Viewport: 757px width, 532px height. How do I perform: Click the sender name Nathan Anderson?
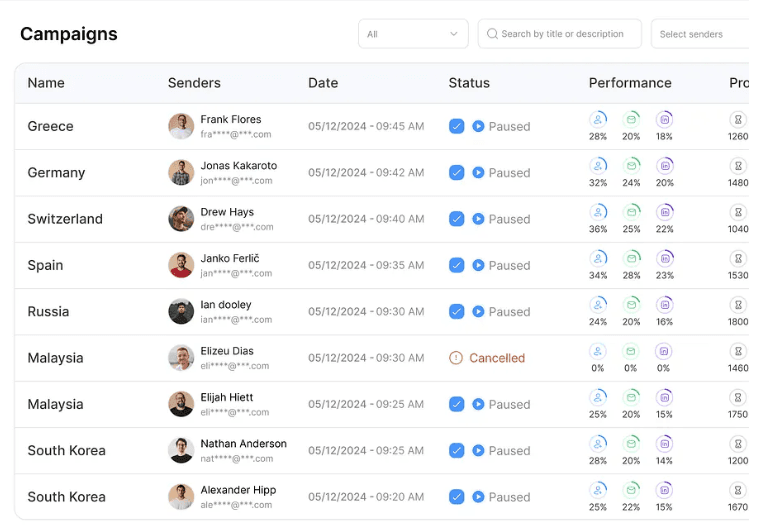[243, 443]
